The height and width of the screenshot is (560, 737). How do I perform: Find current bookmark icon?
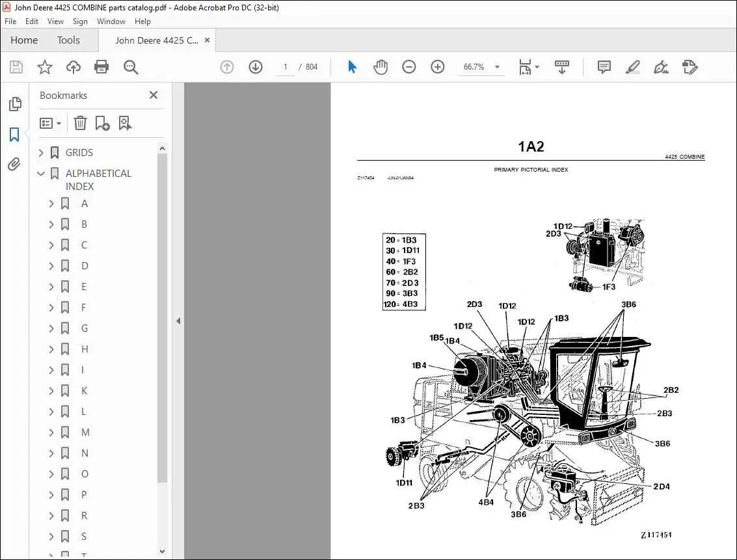point(125,123)
